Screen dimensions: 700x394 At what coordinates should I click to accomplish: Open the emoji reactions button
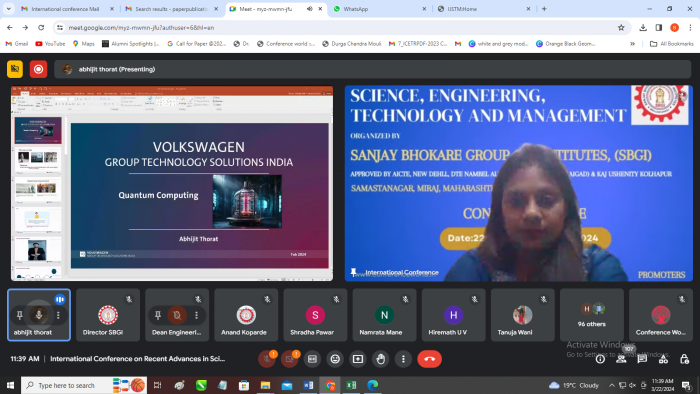(x=335, y=359)
